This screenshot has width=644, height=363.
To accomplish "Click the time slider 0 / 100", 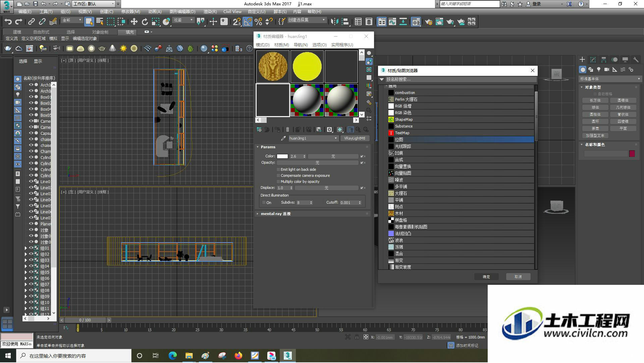I will pyautogui.click(x=85, y=320).
